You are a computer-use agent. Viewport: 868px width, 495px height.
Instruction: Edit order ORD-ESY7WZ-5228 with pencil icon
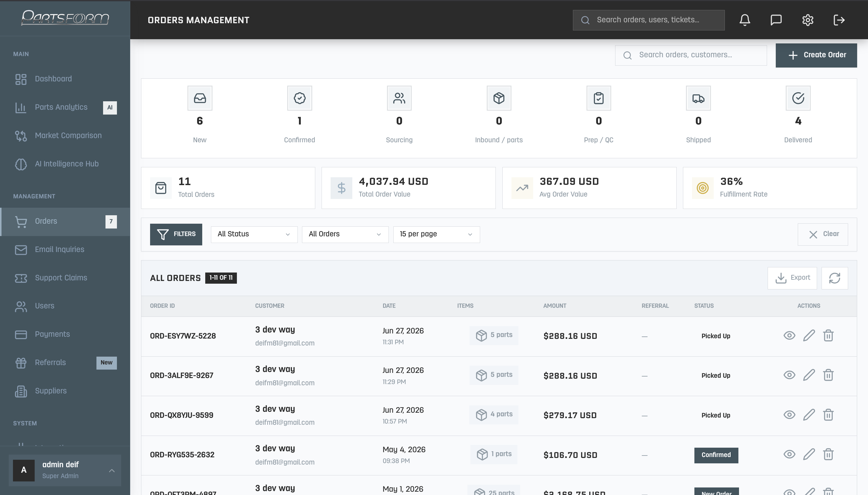pyautogui.click(x=809, y=336)
